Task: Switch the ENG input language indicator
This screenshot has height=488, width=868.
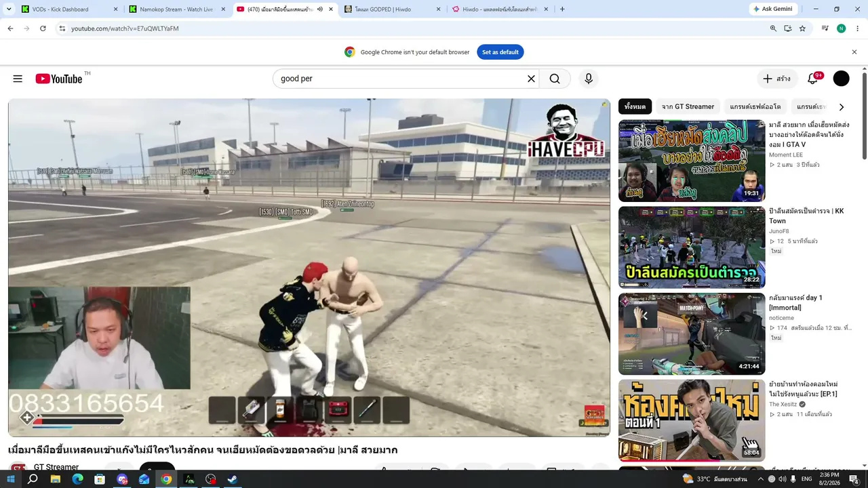Action: (x=806, y=479)
